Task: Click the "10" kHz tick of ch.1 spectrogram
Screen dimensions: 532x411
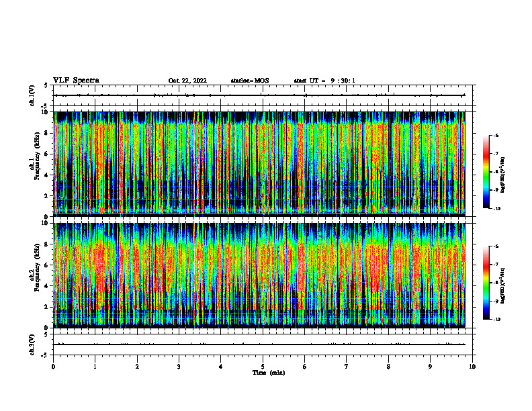Action: (46, 112)
